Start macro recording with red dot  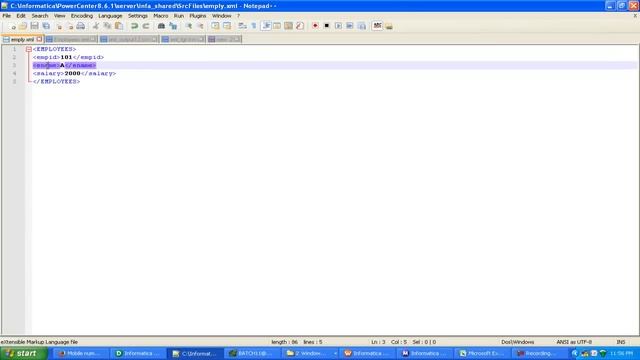pyautogui.click(x=315, y=26)
